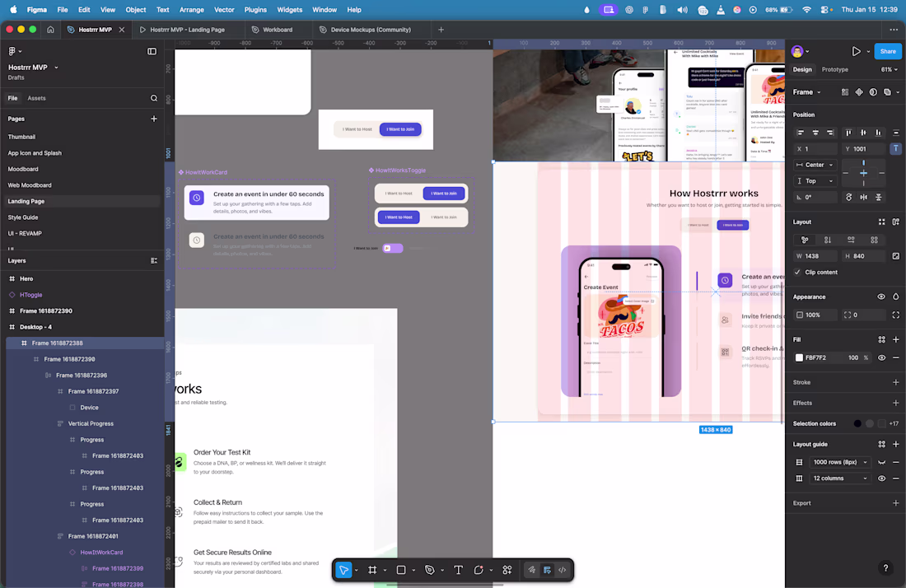Open the Frame type dropdown

coord(806,92)
